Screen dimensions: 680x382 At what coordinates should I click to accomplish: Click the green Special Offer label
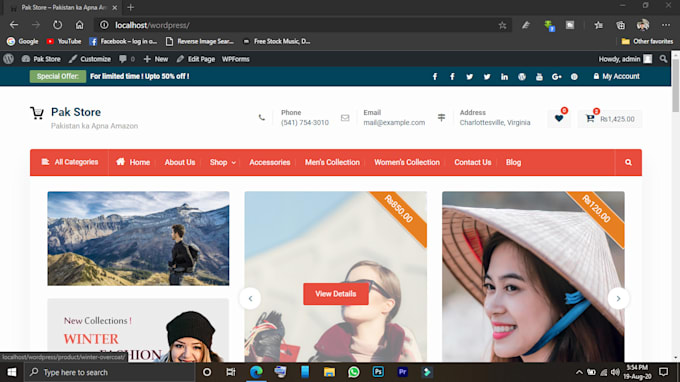pos(58,76)
